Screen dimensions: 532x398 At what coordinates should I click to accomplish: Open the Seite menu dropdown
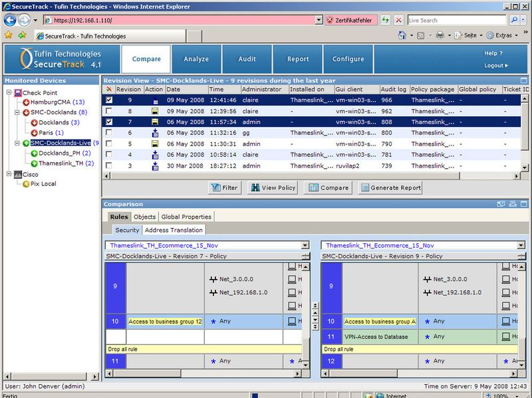(x=481, y=35)
